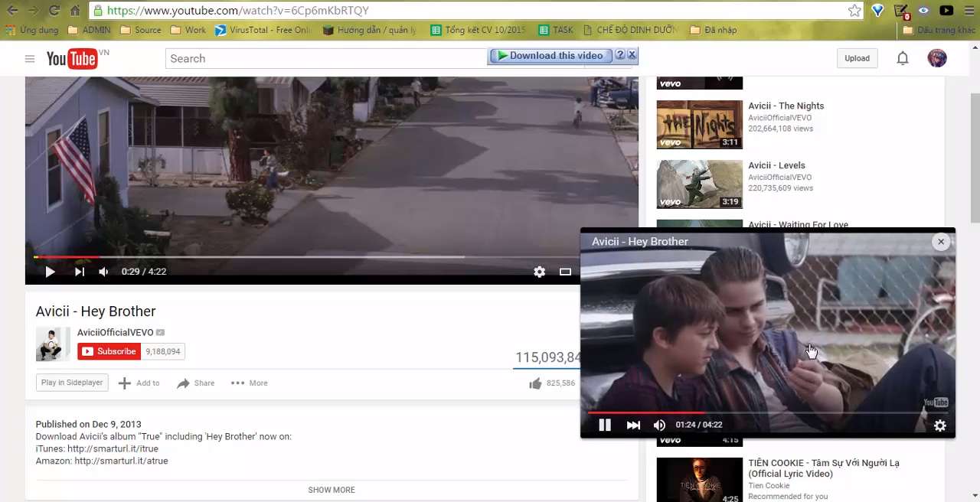This screenshot has width=980, height=502.
Task: Open Source bookmarks folder
Action: [140, 30]
